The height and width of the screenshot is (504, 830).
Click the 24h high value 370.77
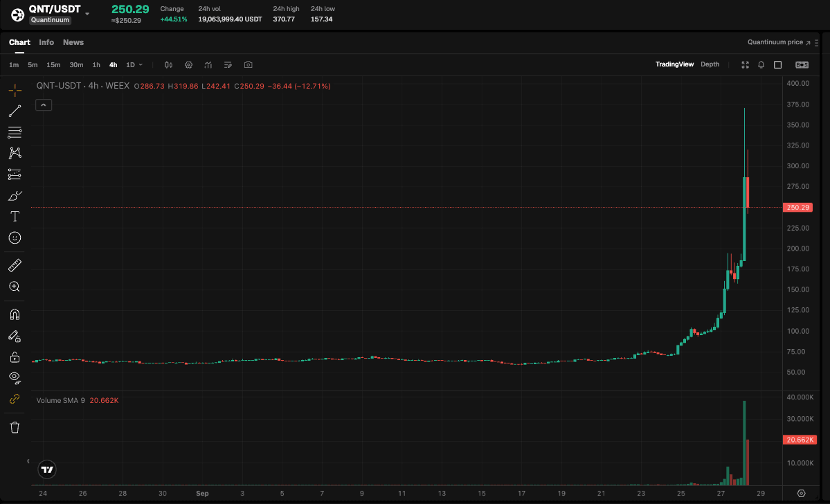(284, 19)
